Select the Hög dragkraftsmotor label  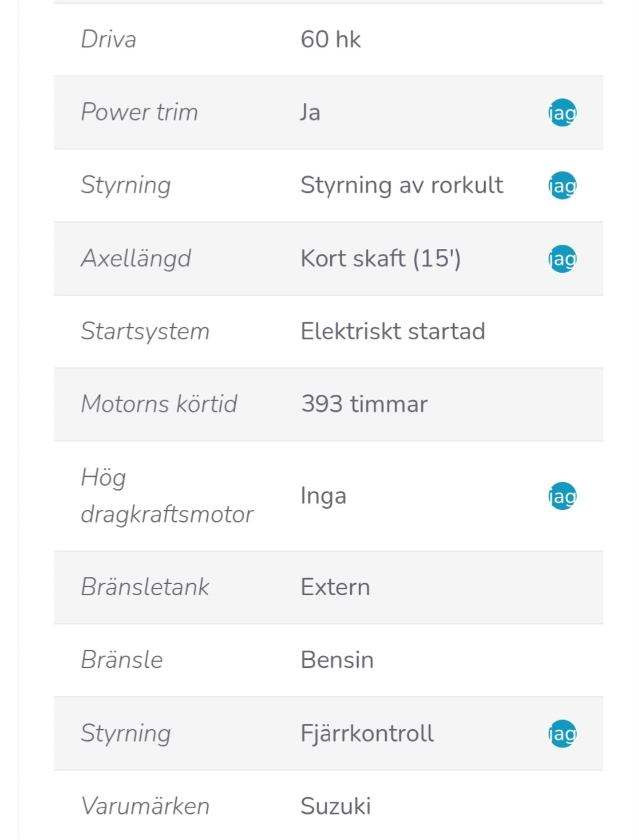point(167,496)
